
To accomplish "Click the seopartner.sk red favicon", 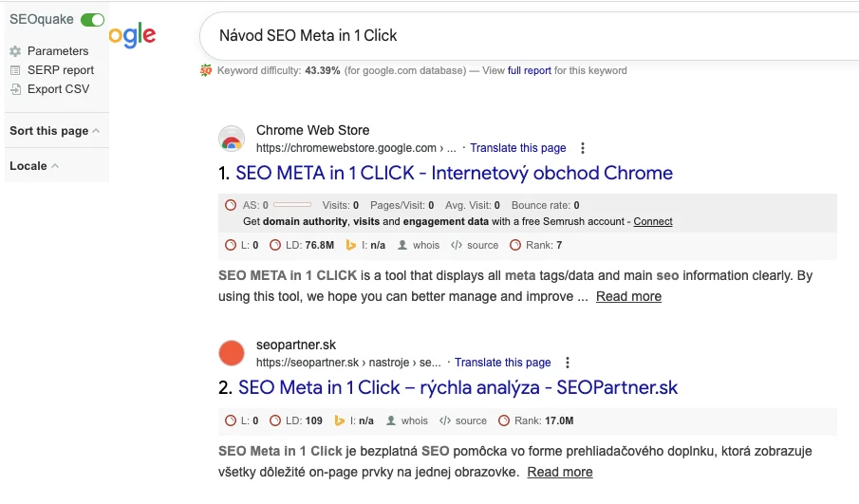I will (231, 353).
